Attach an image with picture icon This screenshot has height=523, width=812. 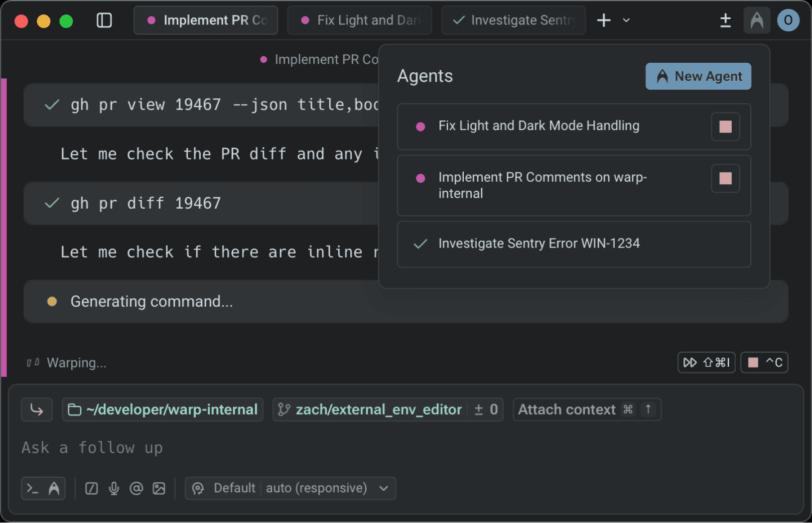pos(159,489)
